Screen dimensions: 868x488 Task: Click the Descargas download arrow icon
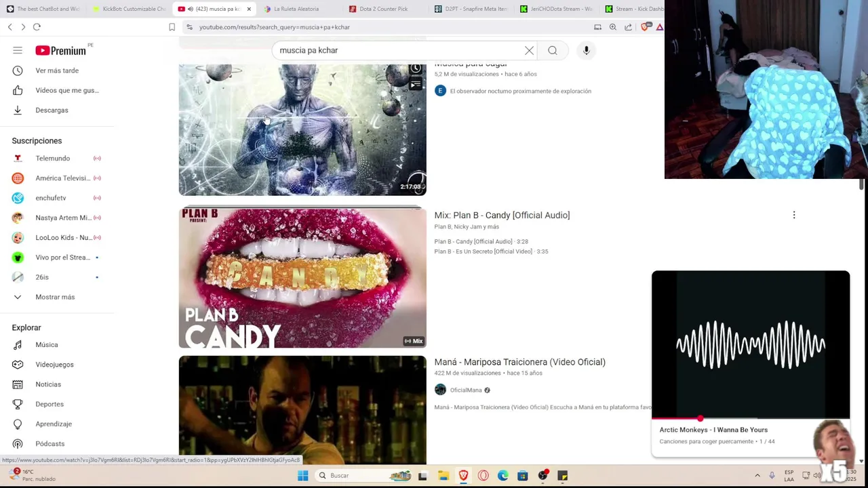click(18, 110)
